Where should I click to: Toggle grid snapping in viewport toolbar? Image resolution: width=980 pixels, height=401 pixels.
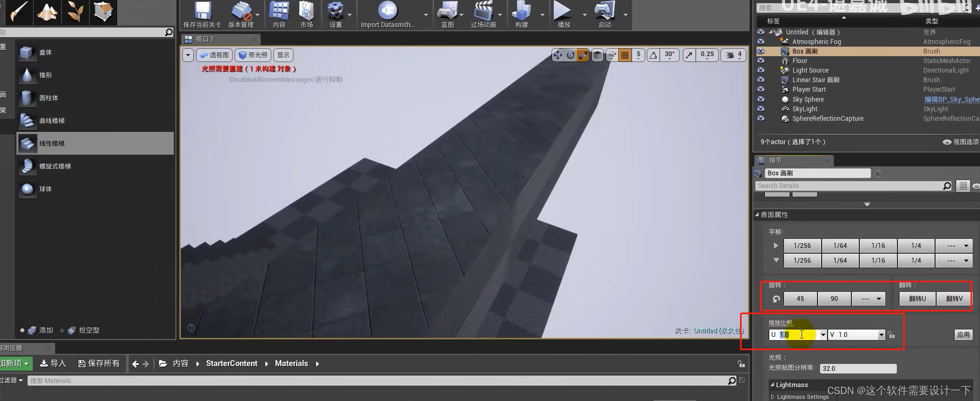[625, 55]
